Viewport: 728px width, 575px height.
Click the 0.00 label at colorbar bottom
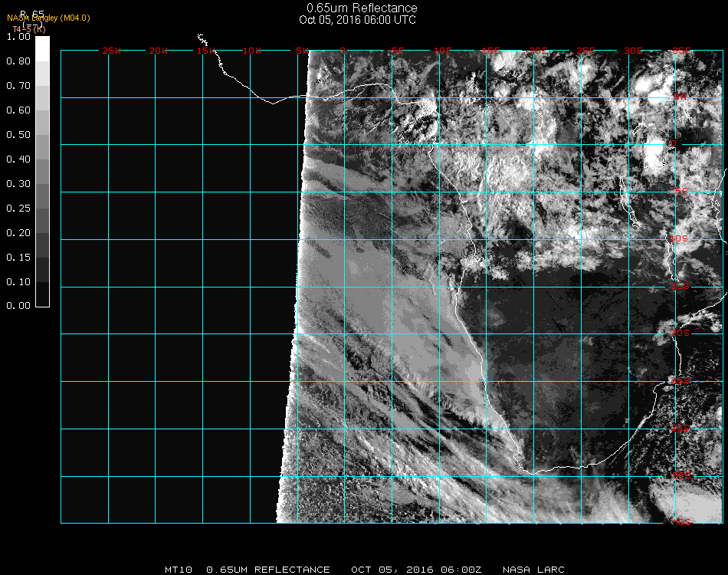pyautogui.click(x=18, y=306)
